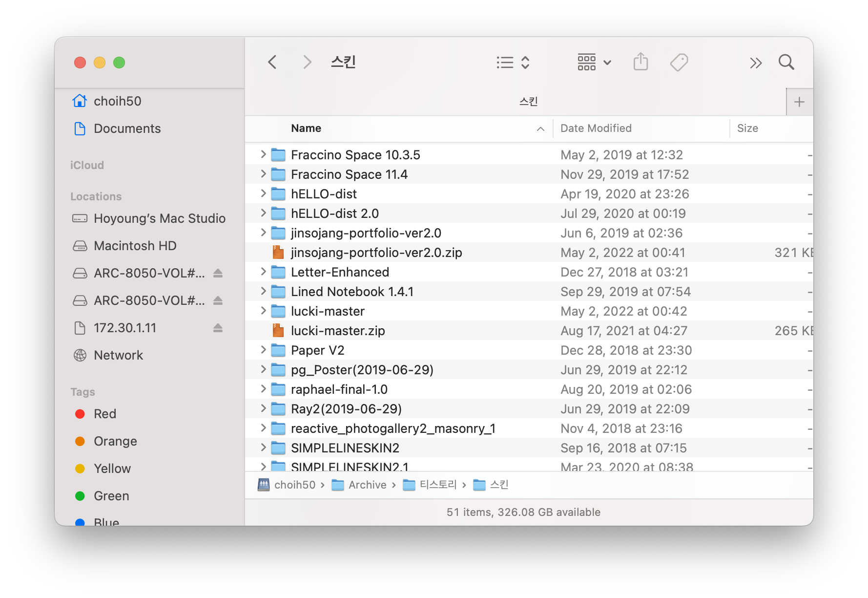Add a new tab with plus button
868x598 pixels.
coord(799,102)
